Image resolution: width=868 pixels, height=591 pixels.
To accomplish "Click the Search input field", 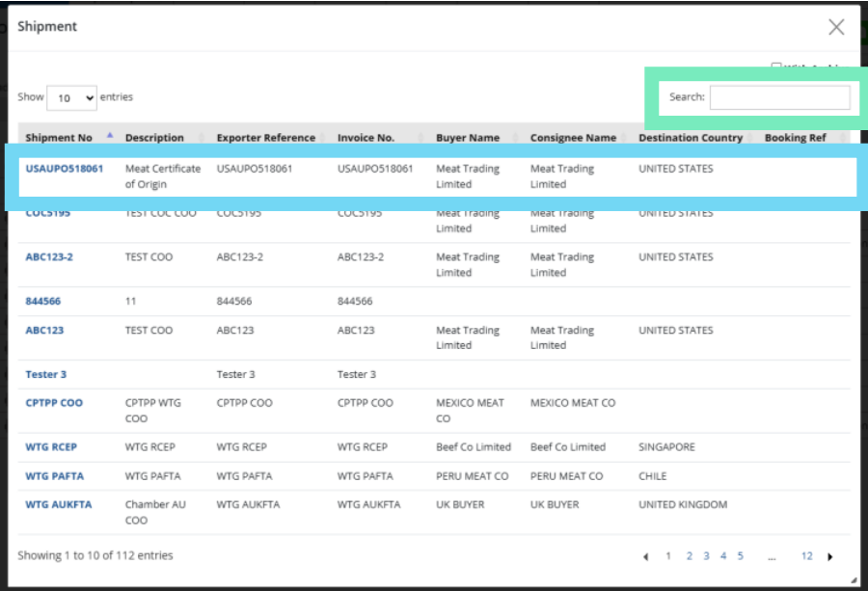I will click(779, 97).
